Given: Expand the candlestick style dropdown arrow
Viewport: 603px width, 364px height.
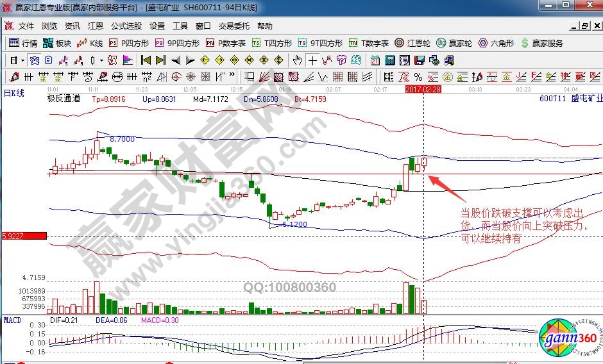Looking at the screenshot, I should [101, 60].
